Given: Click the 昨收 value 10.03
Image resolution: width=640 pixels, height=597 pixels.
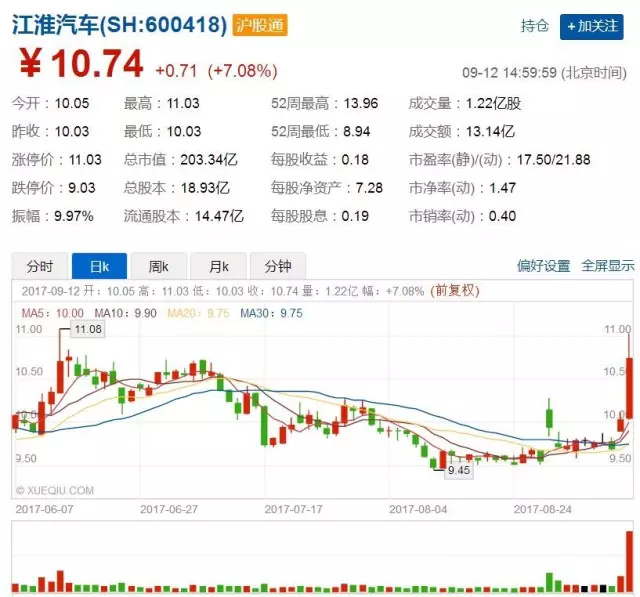Looking at the screenshot, I should 72,131.
